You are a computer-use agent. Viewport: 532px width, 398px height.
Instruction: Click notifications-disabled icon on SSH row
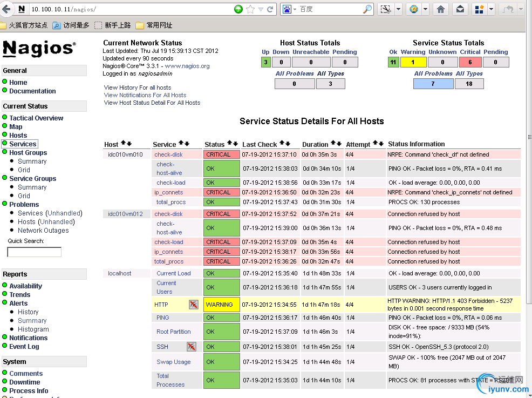click(192, 346)
